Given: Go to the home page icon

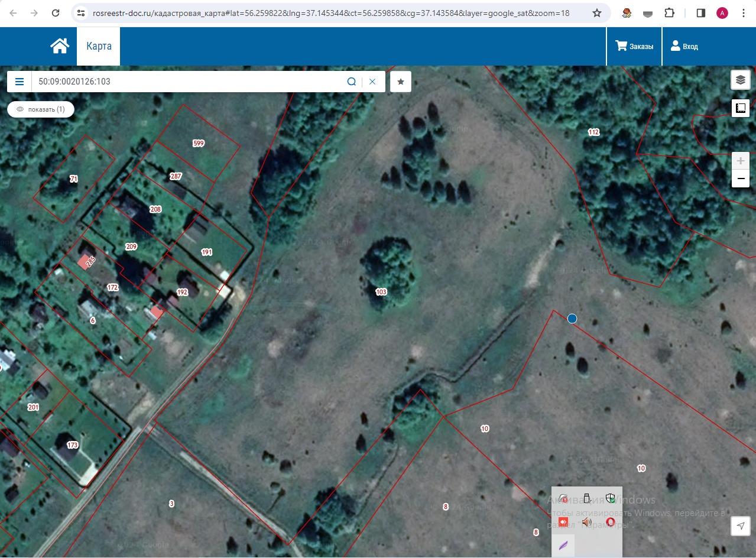Looking at the screenshot, I should pos(60,46).
